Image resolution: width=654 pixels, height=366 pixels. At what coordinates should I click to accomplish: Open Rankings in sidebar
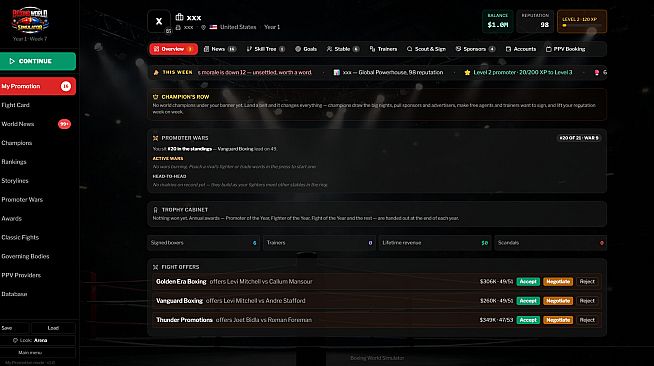tap(14, 162)
